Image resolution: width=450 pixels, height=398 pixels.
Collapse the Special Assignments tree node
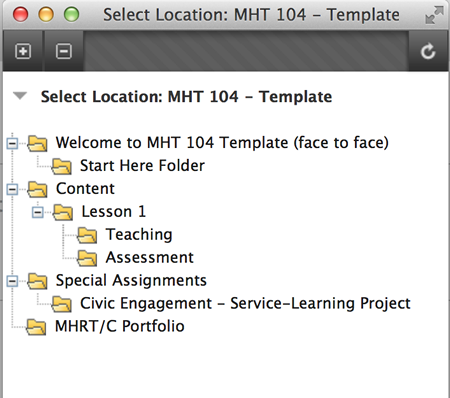tap(12, 281)
